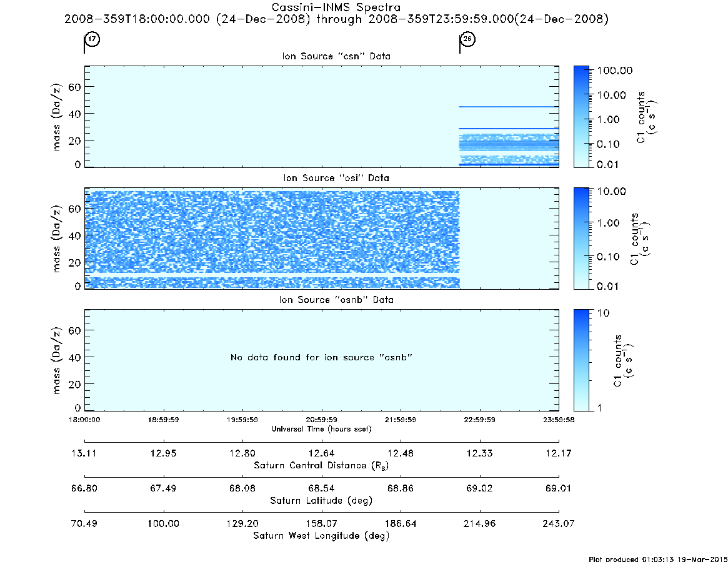Image resolution: width=728 pixels, height=562 pixels.
Task: Click the 186.64 west longitude value
Action: tap(401, 524)
